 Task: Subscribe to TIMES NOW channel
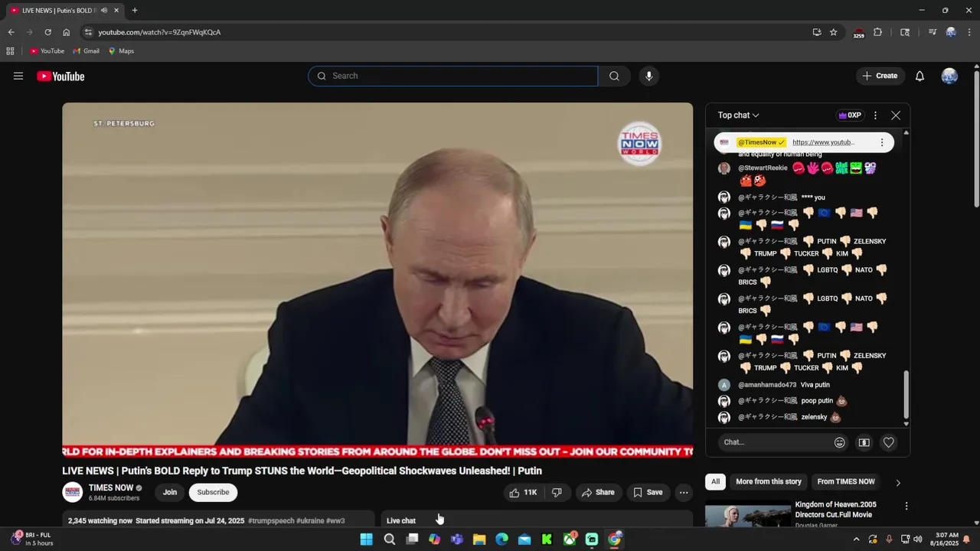coord(213,493)
